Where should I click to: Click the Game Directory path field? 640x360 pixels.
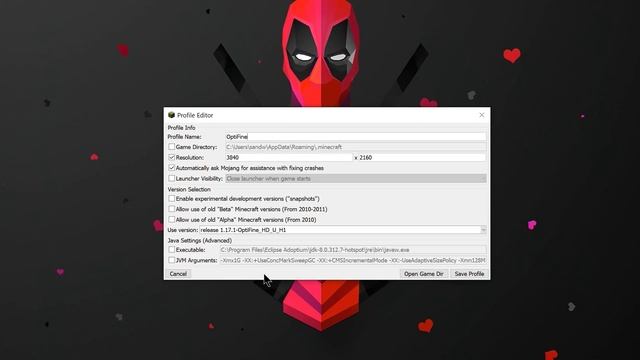[356, 147]
